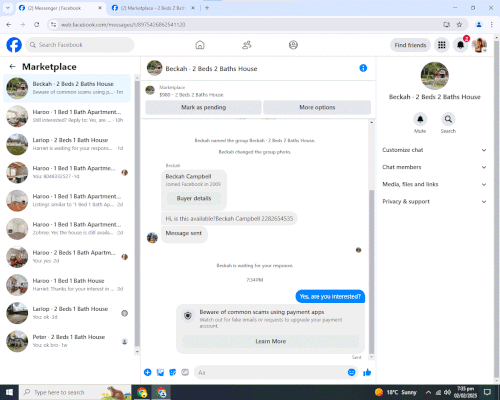Viewport: 500px width, 400px height.
Task: Open Windows Start menu
Action: [x=9, y=392]
